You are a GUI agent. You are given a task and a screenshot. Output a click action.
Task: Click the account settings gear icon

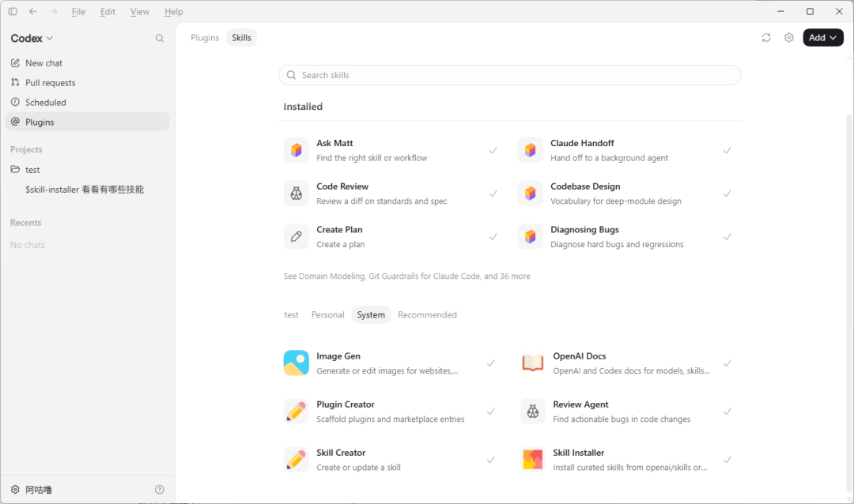coord(15,489)
